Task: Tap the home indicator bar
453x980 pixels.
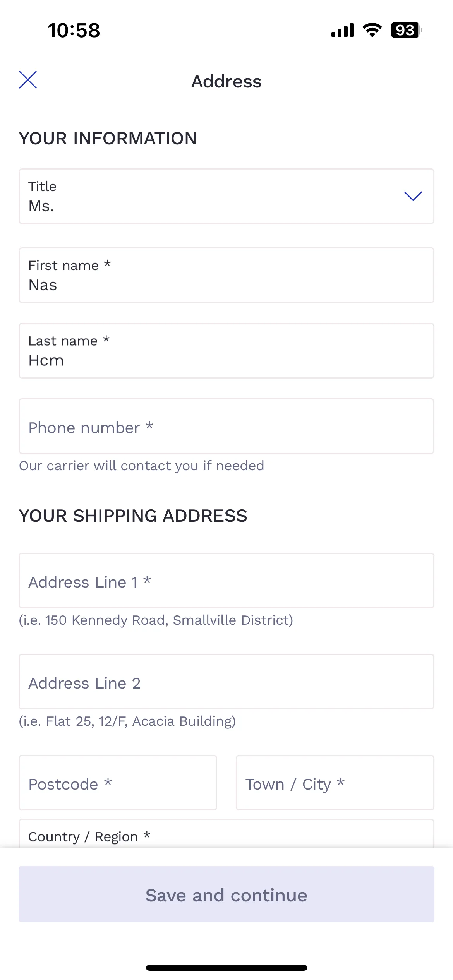Action: tap(226, 968)
